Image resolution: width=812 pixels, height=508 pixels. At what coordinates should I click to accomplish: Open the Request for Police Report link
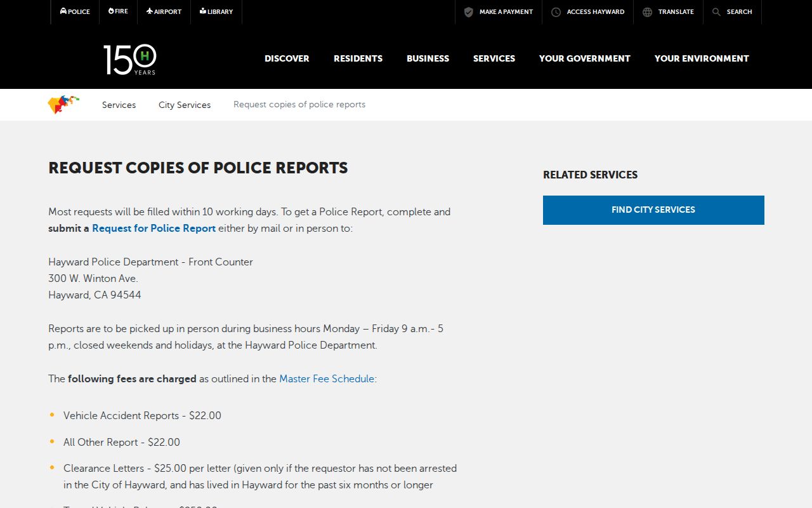coord(154,228)
